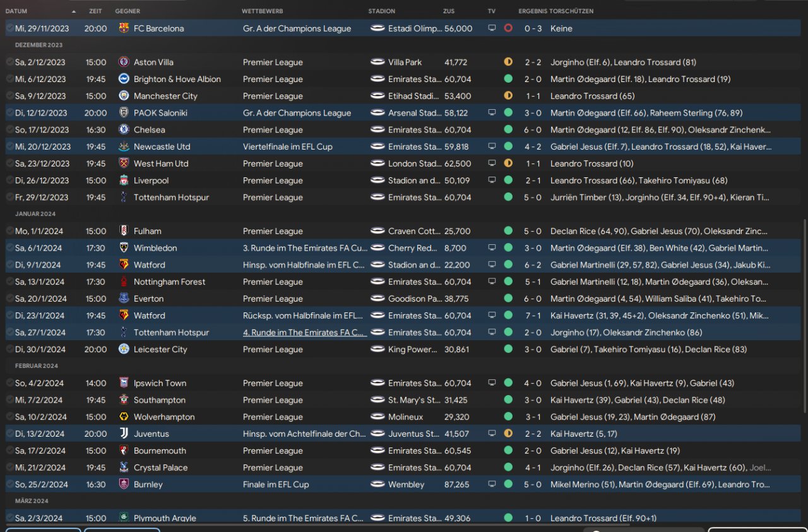Click the TV broadcast icon on the Juventus row
Screen dimensions: 808x532
coord(492,434)
